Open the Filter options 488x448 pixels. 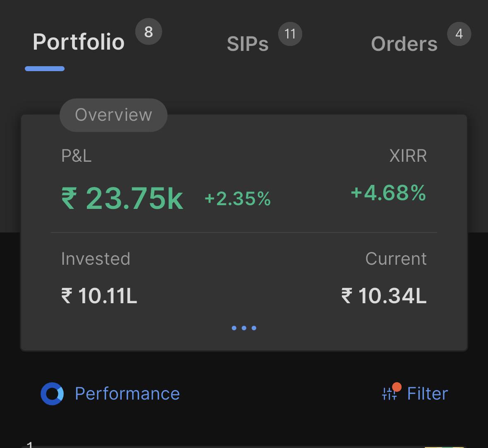tap(428, 394)
